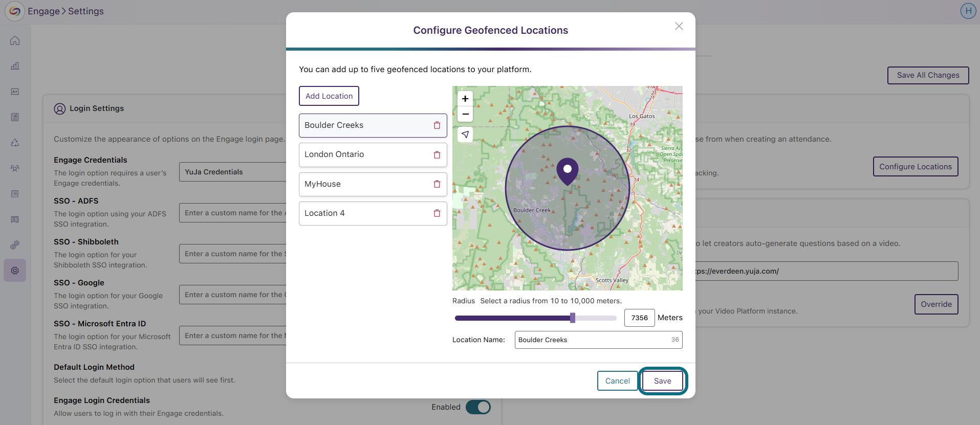Click the Add Location button

329,96
